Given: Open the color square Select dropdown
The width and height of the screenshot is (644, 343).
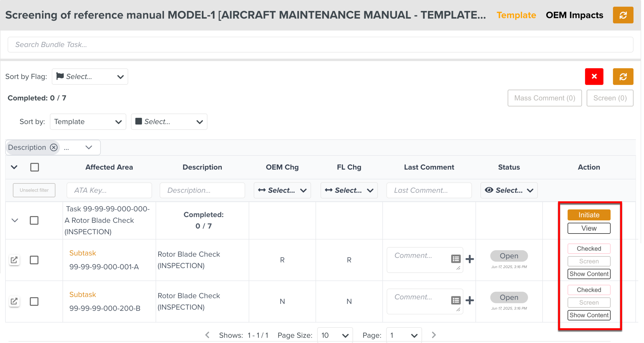Looking at the screenshot, I should 169,122.
